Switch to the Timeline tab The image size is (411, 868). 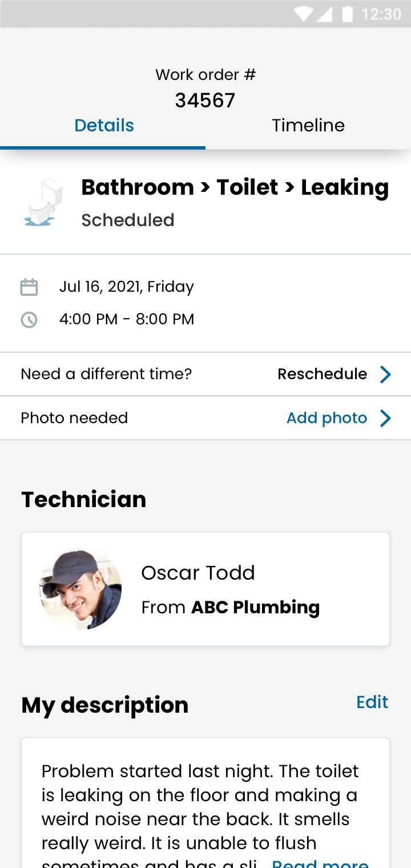click(308, 125)
